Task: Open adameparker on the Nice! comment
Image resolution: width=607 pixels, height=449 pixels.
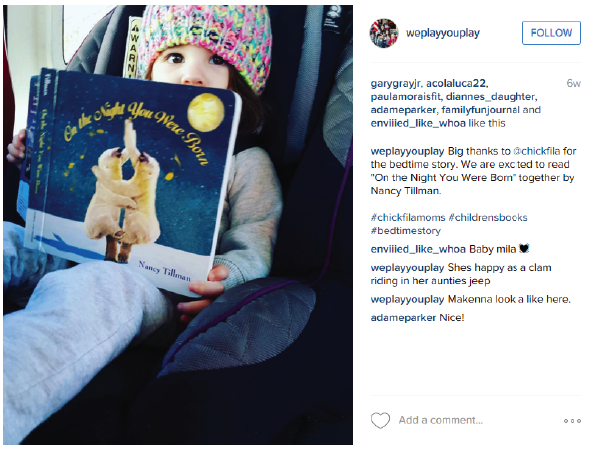Action: click(403, 318)
